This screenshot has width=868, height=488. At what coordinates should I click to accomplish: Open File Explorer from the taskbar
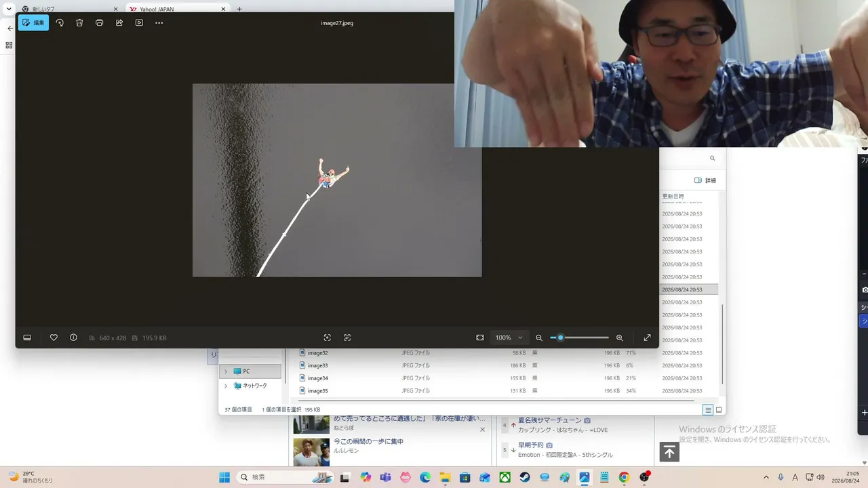(445, 477)
